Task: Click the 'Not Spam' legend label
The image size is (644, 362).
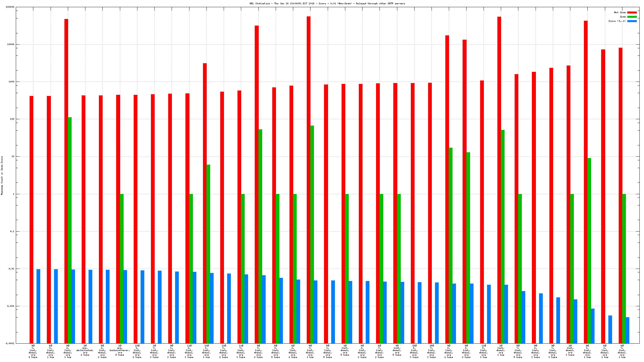Action: [620, 12]
